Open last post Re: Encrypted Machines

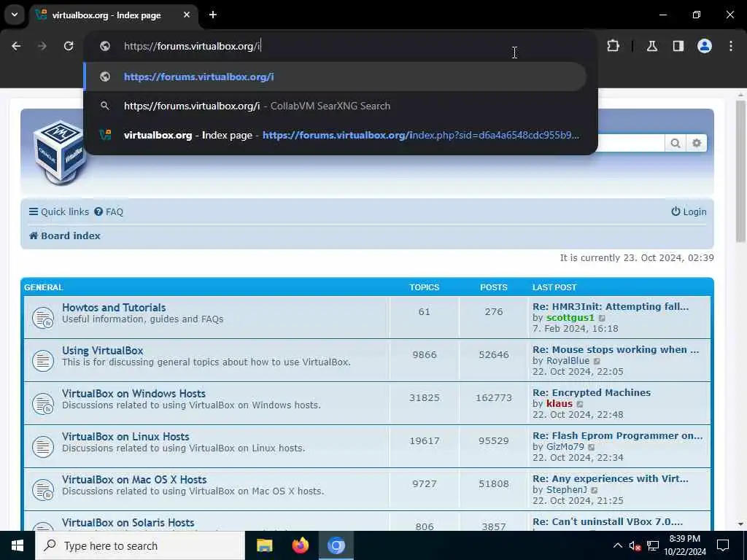click(x=592, y=393)
